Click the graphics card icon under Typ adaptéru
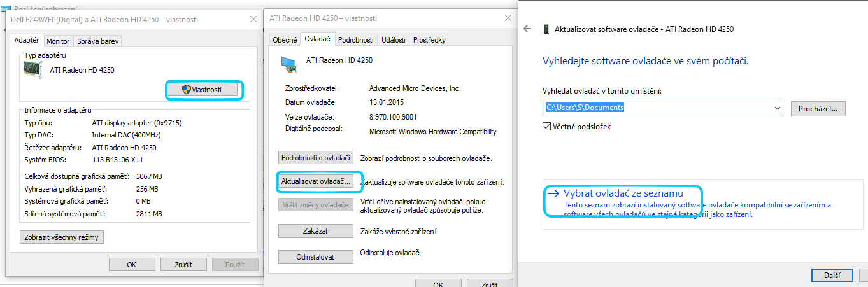This screenshot has height=287, width=868. click(x=33, y=70)
